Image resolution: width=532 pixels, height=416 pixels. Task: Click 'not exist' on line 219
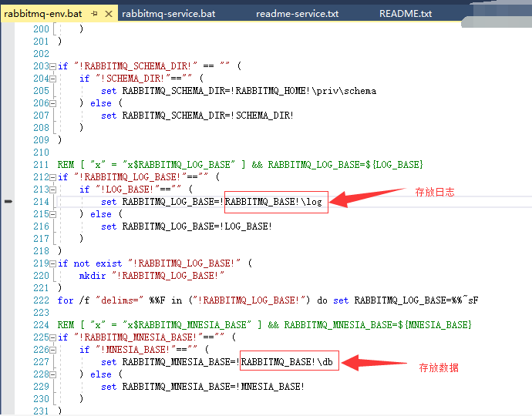(x=98, y=263)
